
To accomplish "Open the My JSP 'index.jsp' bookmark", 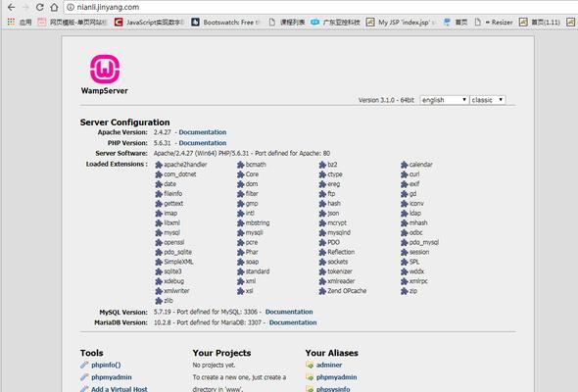I will pyautogui.click(x=400, y=23).
